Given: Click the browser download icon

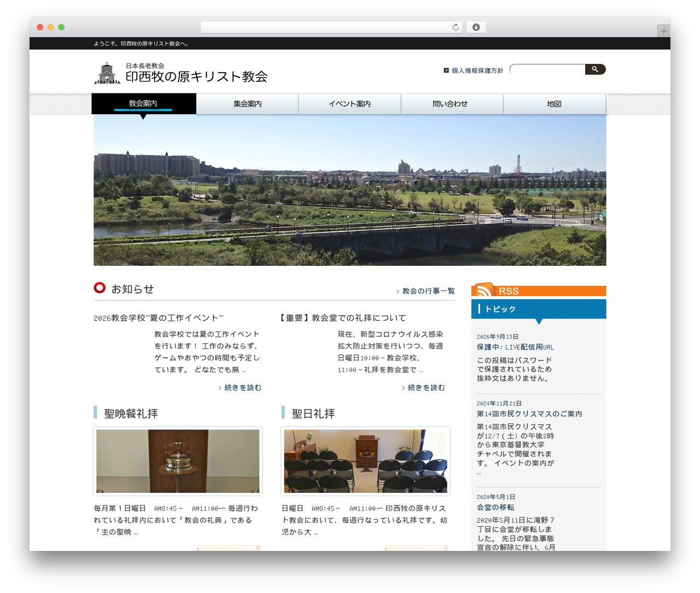Looking at the screenshot, I should (x=476, y=27).
